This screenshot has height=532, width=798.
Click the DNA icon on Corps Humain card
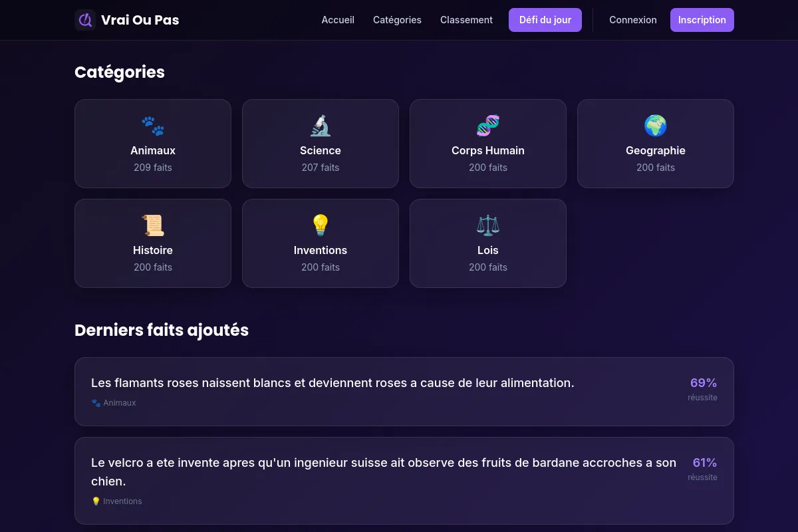[488, 126]
